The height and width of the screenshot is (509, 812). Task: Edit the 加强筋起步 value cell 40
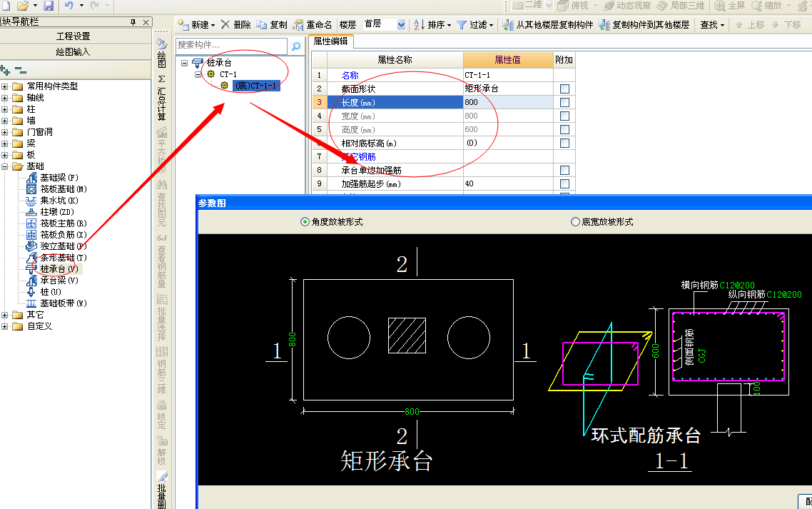508,183
